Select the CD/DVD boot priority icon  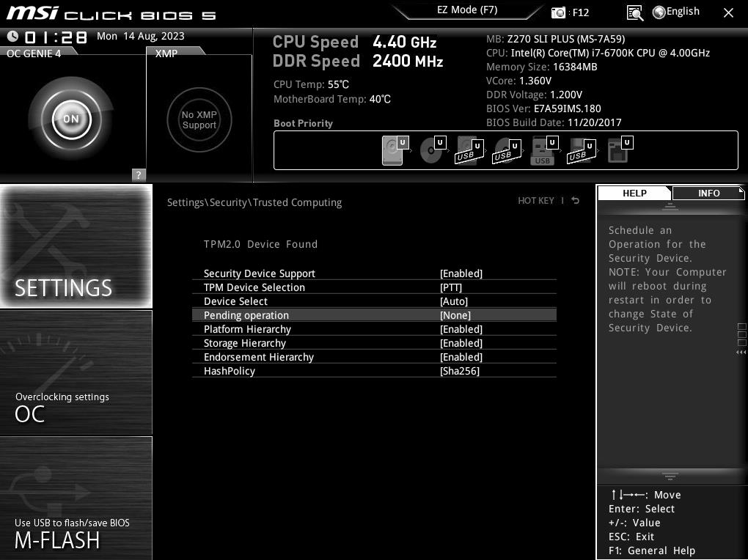(433, 150)
